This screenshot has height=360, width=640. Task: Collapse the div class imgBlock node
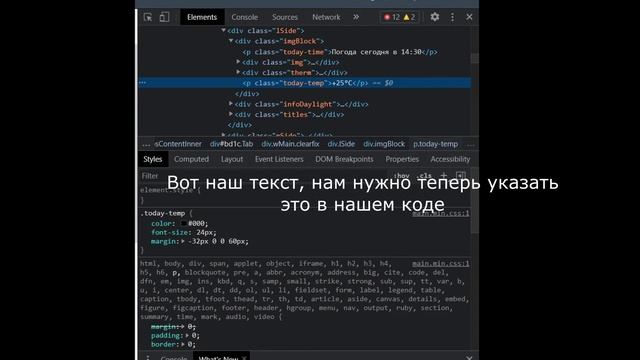231,41
